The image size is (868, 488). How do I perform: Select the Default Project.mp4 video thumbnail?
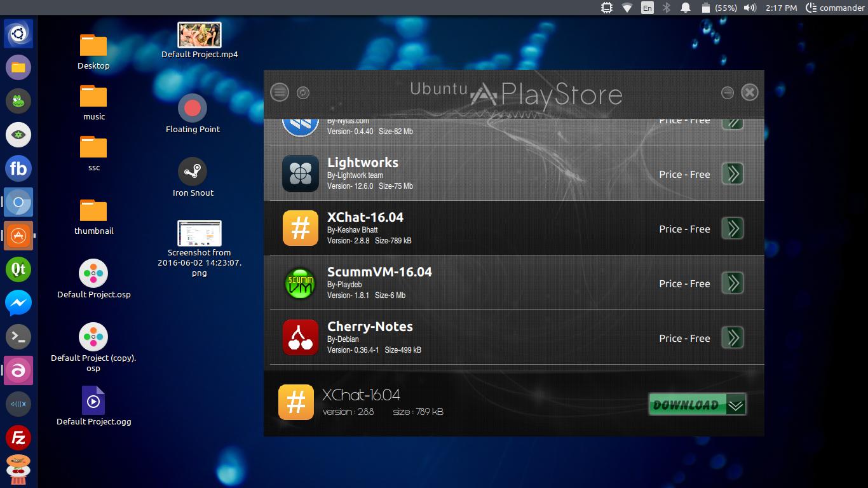tap(200, 35)
